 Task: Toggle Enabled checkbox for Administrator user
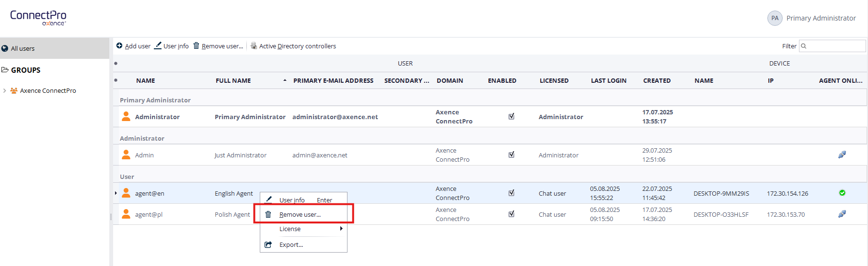511,116
